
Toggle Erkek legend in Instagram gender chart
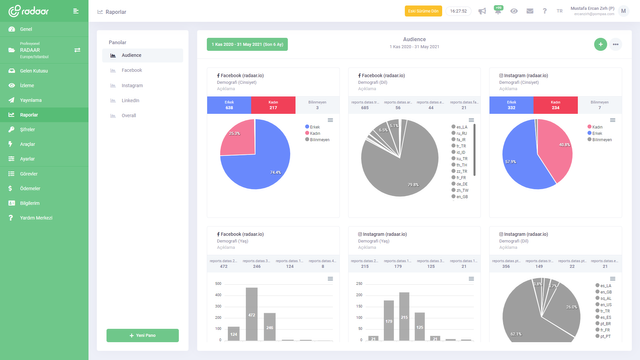595,133
